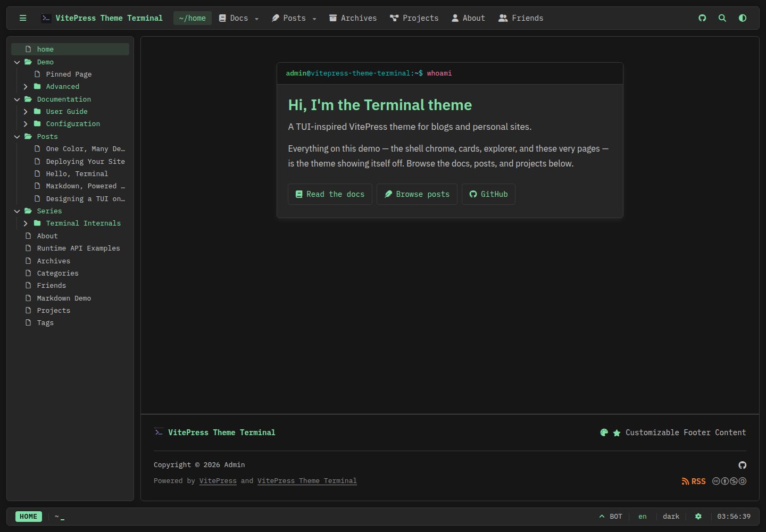This screenshot has height=532, width=766.
Task: Expand the User Guide folder
Action: coord(70,112)
